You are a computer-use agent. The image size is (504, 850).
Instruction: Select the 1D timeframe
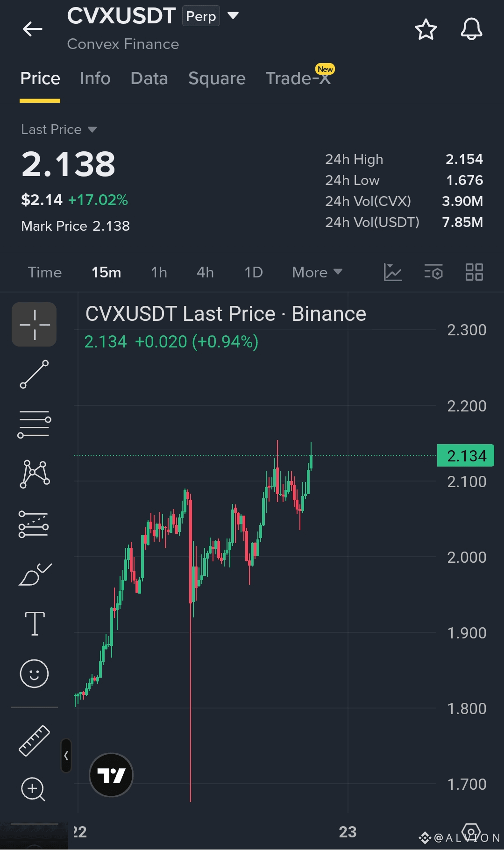click(x=254, y=272)
